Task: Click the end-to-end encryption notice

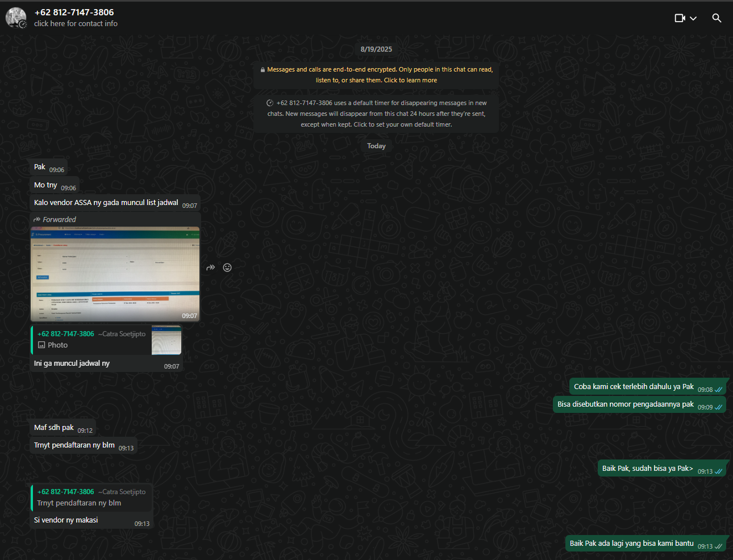Action: point(376,75)
